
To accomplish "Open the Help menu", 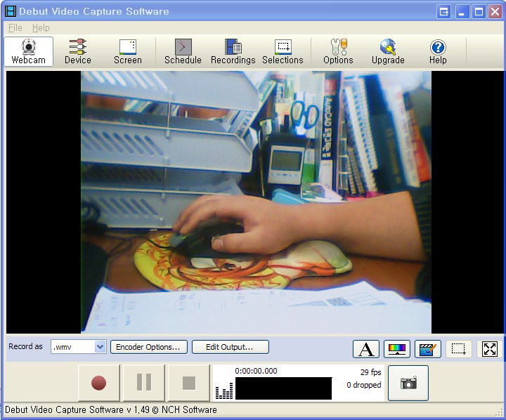I will click(41, 28).
